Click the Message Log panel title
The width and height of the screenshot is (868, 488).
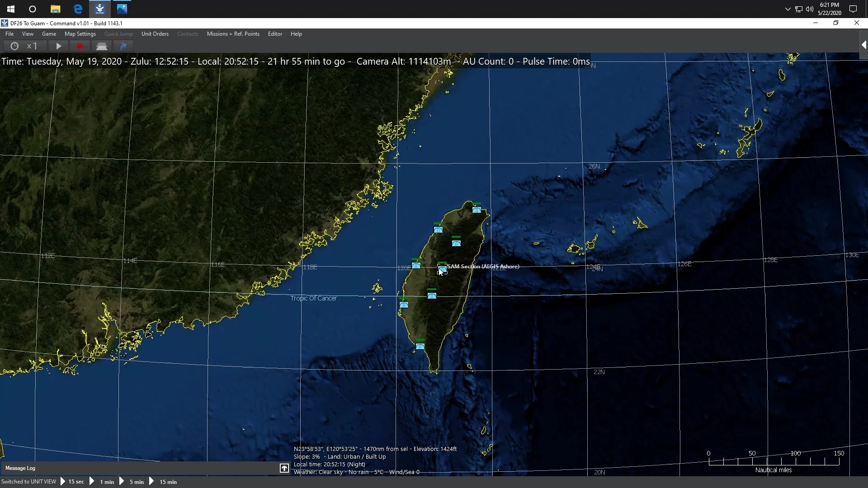[20, 468]
